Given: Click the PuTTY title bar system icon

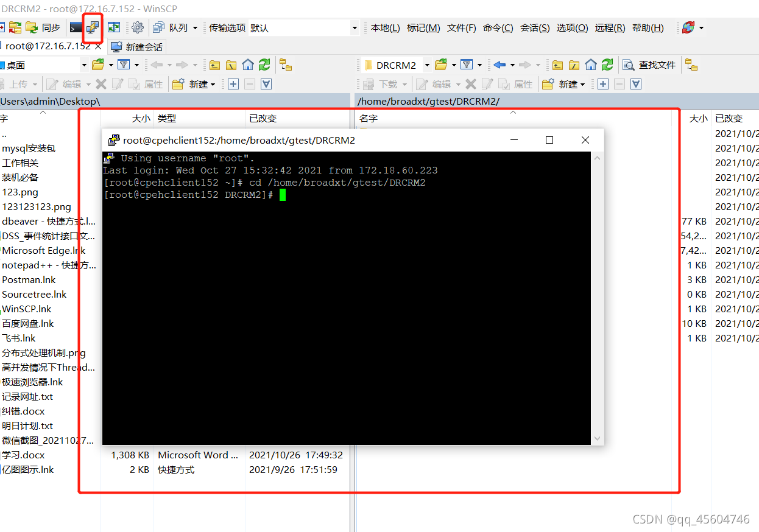Looking at the screenshot, I should point(113,140).
